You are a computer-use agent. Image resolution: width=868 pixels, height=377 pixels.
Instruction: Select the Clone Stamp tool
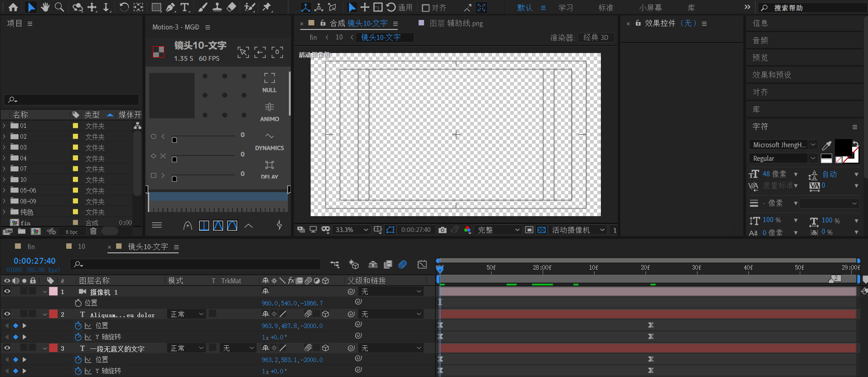coord(217,7)
